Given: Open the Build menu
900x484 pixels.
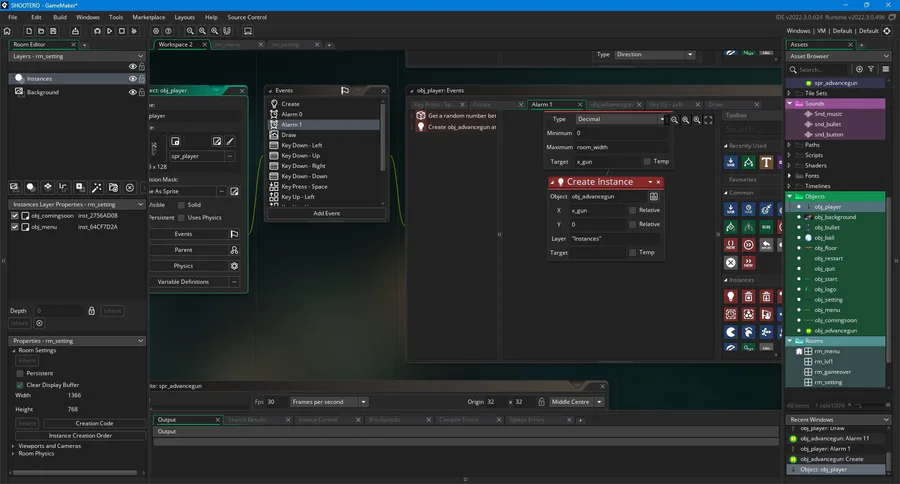Looking at the screenshot, I should click(60, 17).
